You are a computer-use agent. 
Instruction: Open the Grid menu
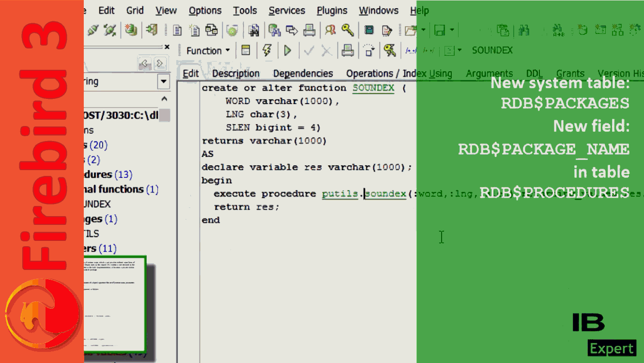135,10
